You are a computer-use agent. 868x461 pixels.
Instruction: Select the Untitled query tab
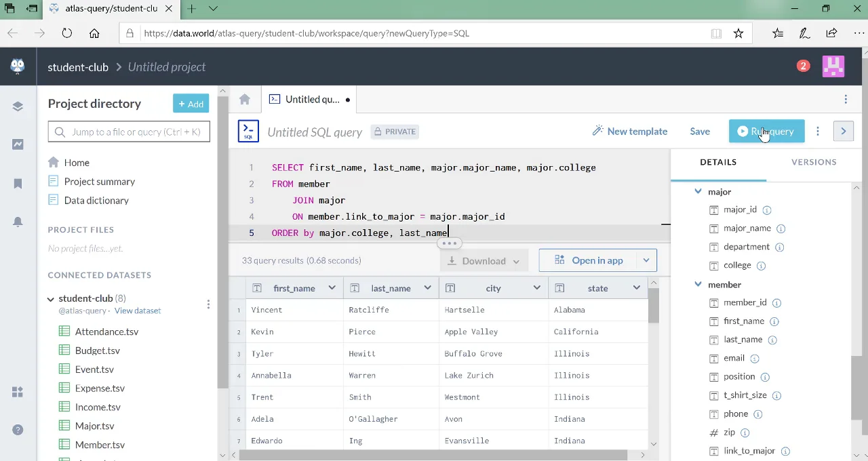point(311,100)
